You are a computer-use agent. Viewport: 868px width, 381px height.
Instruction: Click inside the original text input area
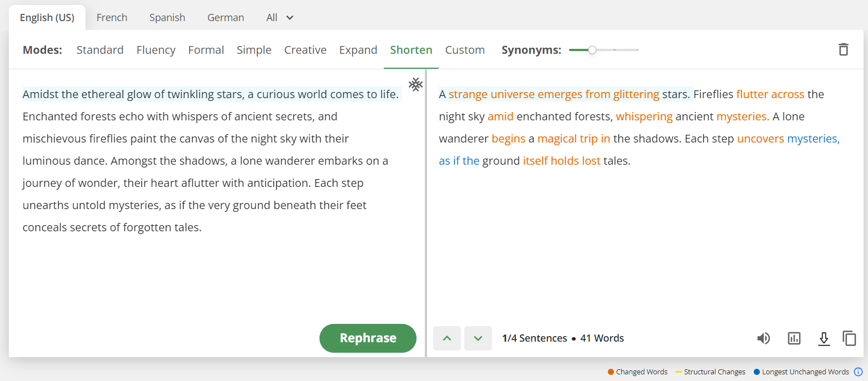217,194
